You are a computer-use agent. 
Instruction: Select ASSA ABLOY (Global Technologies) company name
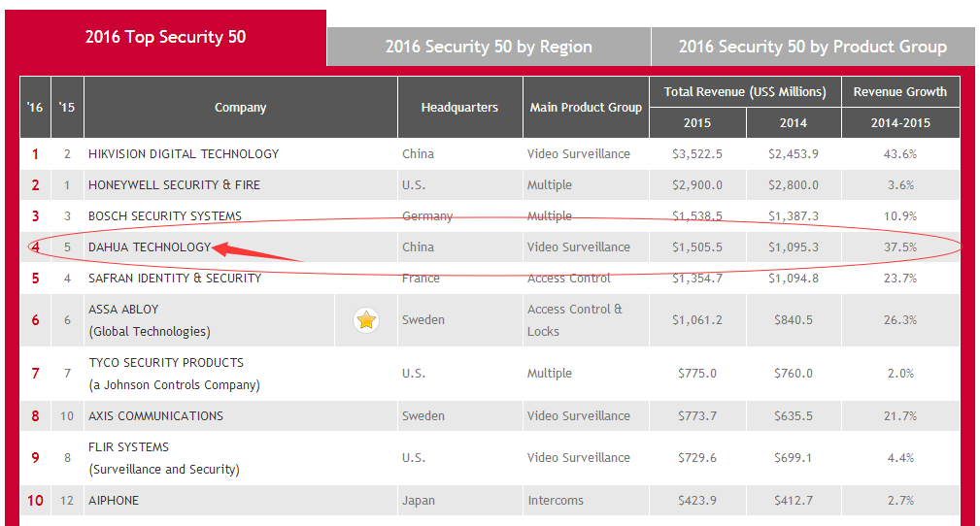pyautogui.click(x=150, y=320)
